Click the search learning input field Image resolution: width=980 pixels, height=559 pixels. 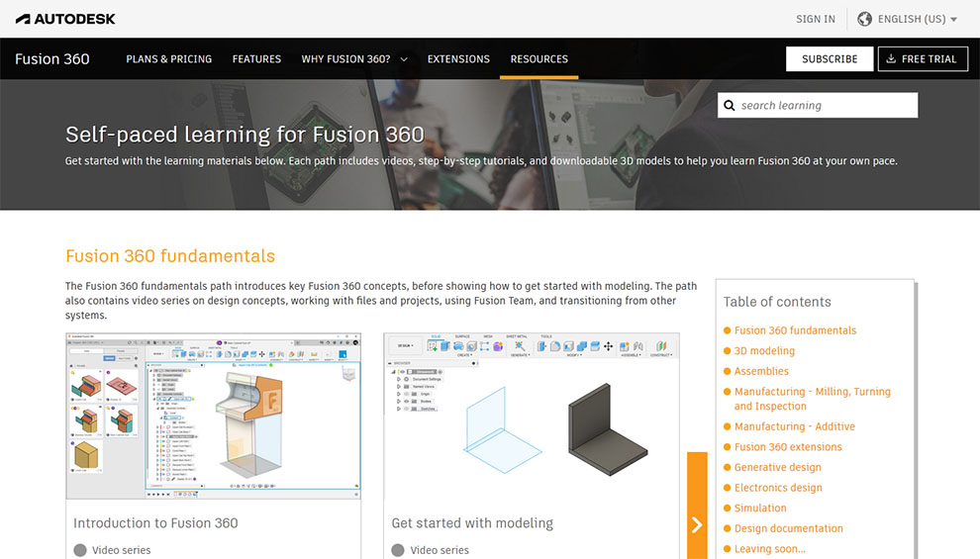pyautogui.click(x=818, y=105)
